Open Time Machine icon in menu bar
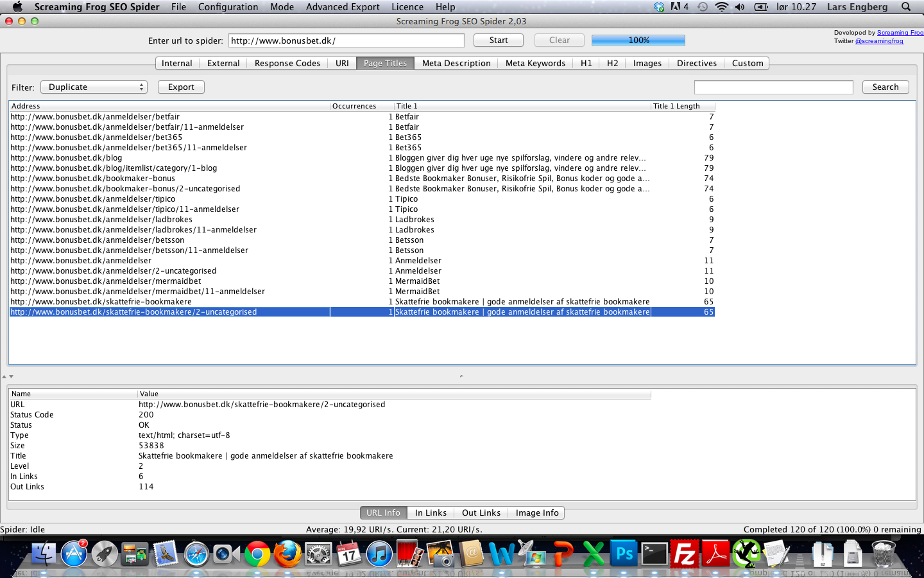This screenshot has height=578, width=924. [x=703, y=7]
